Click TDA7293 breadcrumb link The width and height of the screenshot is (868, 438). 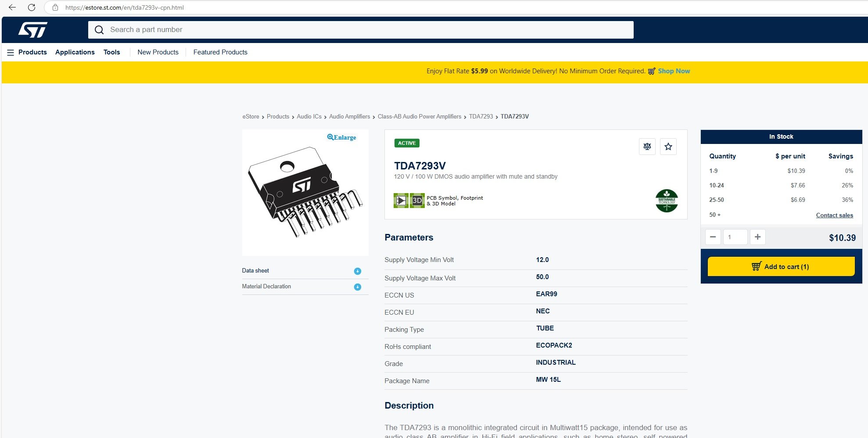point(481,117)
